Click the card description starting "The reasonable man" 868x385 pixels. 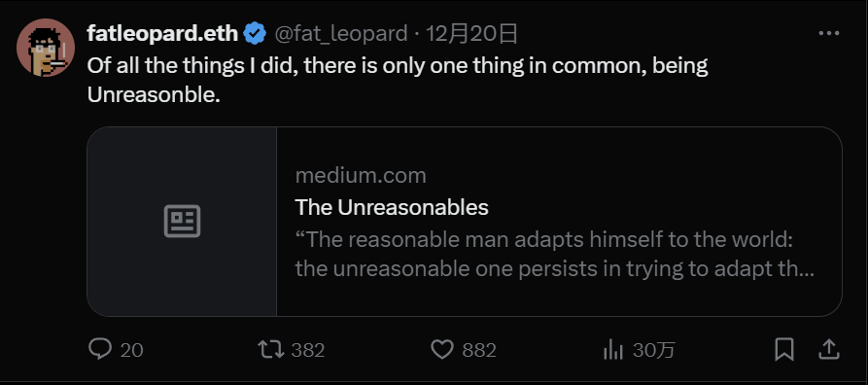[x=555, y=255]
